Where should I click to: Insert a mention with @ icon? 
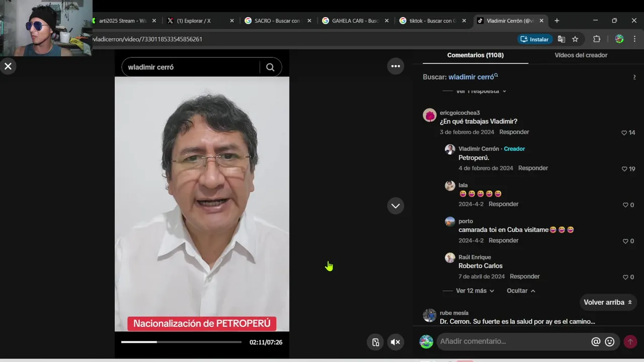point(596,342)
